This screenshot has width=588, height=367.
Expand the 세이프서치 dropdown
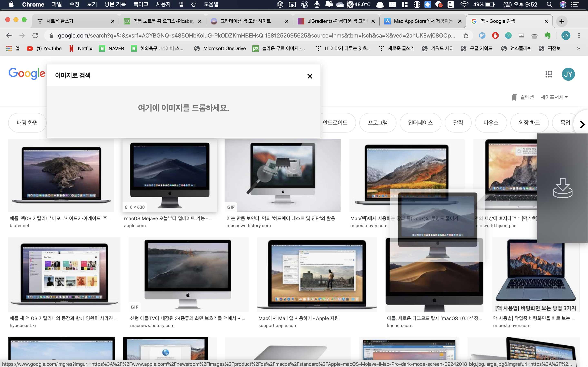click(554, 97)
